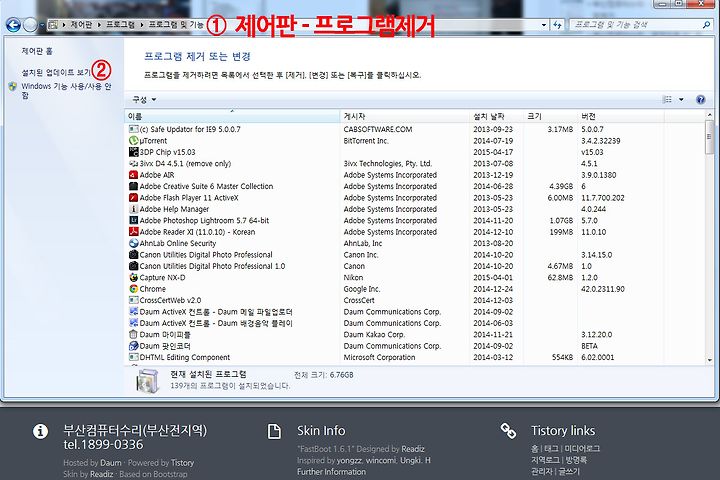Open the 미디어로그 footer link
Viewport: 720px width, 480px height.
point(582,449)
